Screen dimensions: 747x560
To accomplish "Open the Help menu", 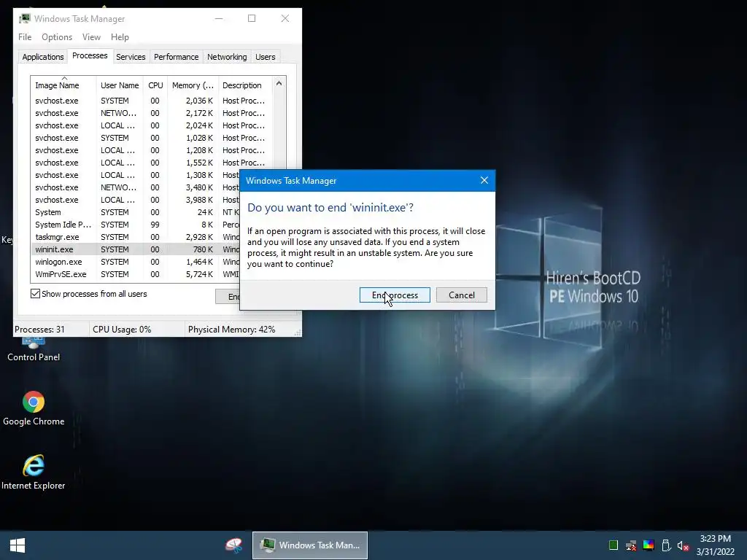I will [120, 37].
